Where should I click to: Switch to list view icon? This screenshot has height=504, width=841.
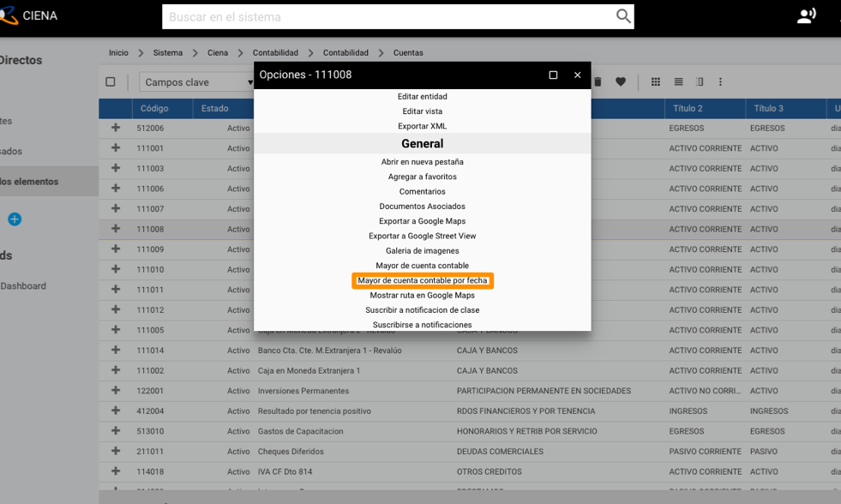(x=678, y=82)
